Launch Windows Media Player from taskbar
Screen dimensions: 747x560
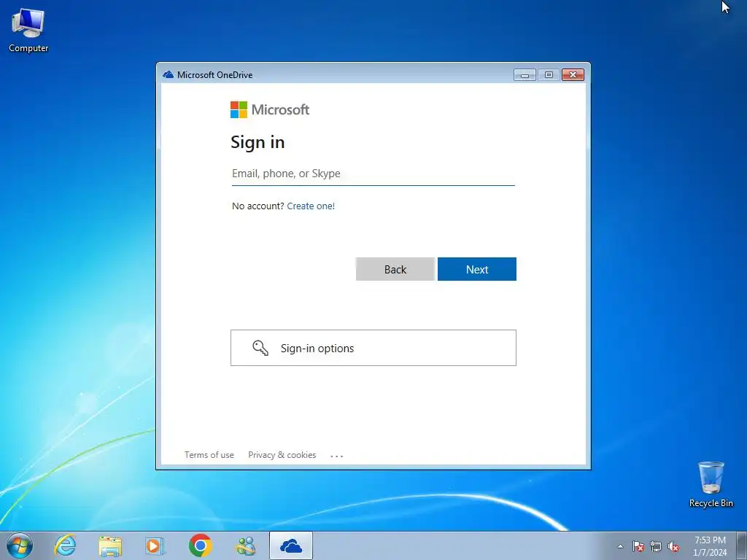pyautogui.click(x=155, y=545)
